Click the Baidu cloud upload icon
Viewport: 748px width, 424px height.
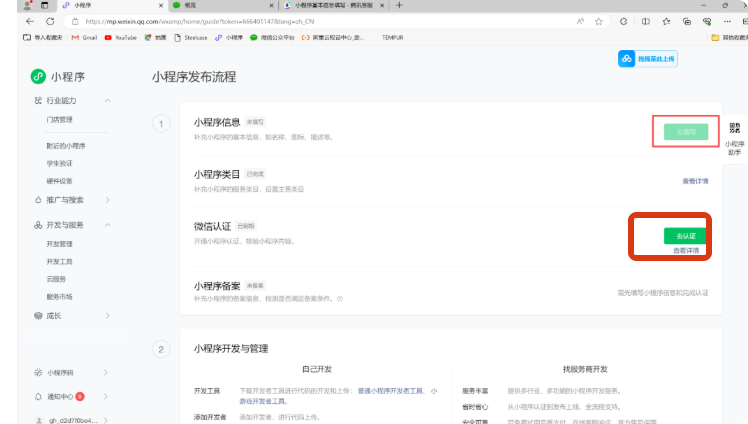626,59
